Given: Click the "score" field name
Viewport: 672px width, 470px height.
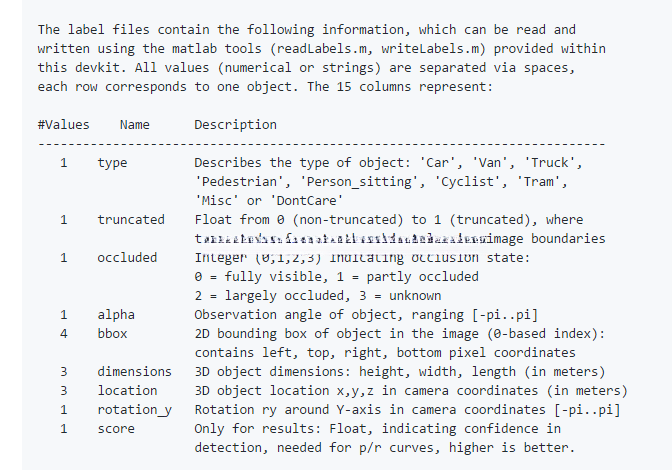Looking at the screenshot, I should click(x=116, y=428).
